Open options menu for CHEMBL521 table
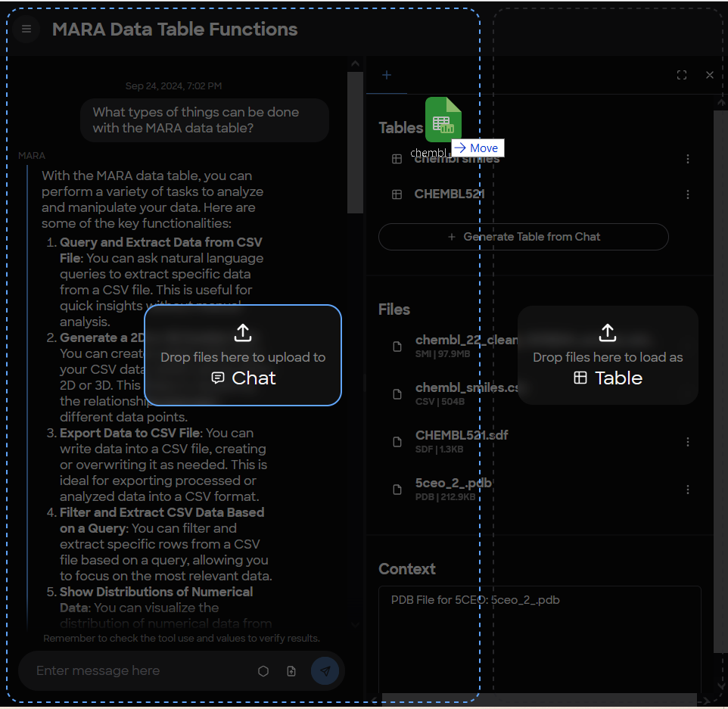This screenshot has width=728, height=709. pyautogui.click(x=687, y=194)
